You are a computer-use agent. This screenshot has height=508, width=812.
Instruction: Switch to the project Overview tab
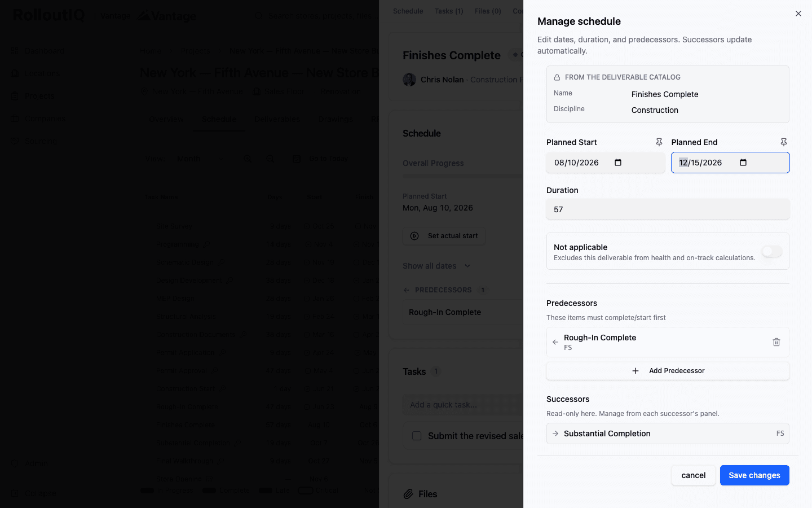click(166, 119)
